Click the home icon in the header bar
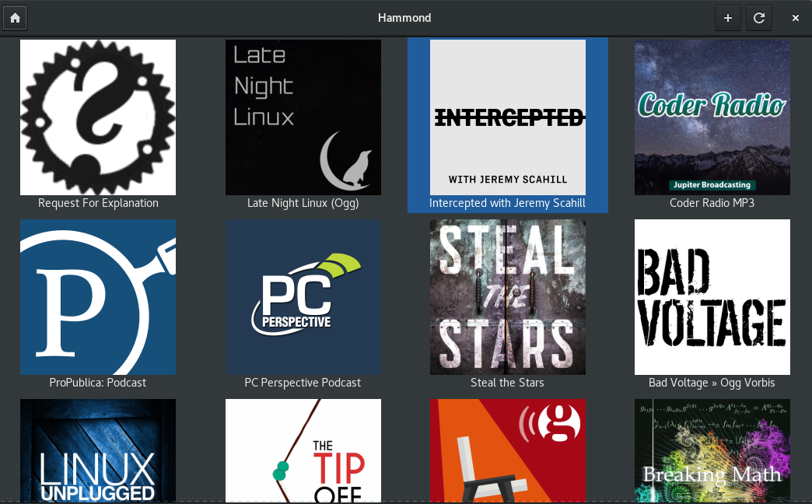812x504 pixels. (x=14, y=17)
